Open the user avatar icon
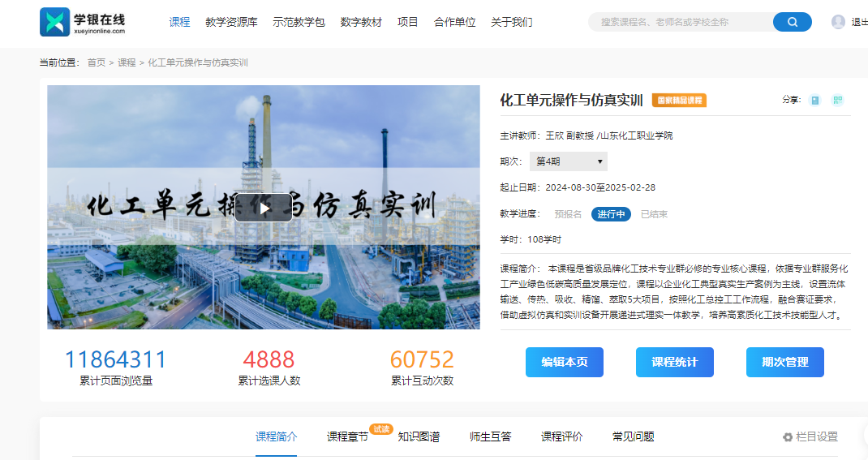The height and width of the screenshot is (460, 868). pos(838,22)
